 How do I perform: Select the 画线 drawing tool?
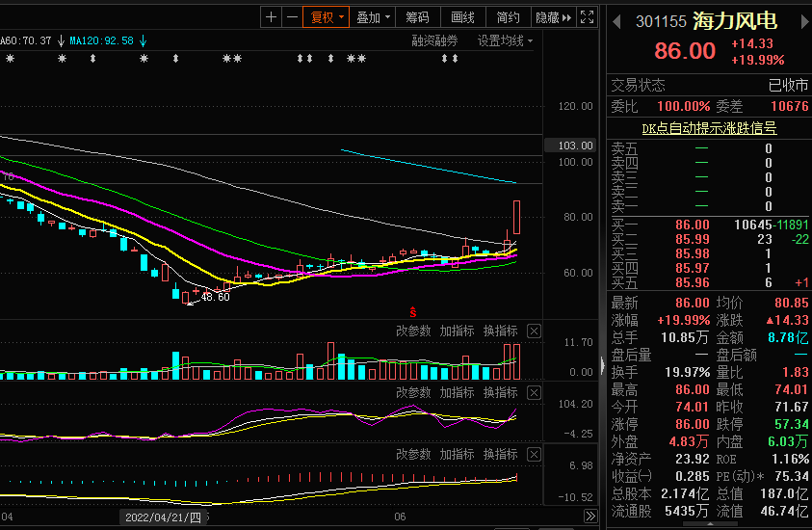pos(462,17)
